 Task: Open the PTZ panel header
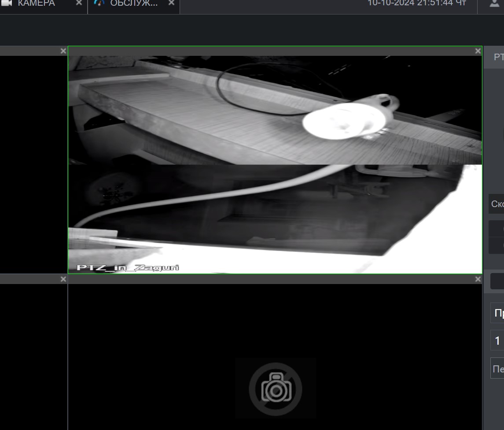click(498, 57)
